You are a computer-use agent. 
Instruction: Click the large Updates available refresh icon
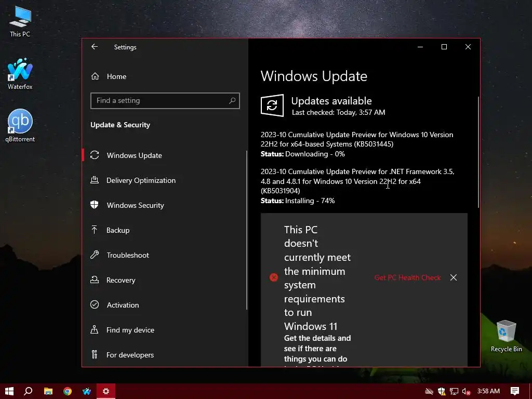[272, 105]
